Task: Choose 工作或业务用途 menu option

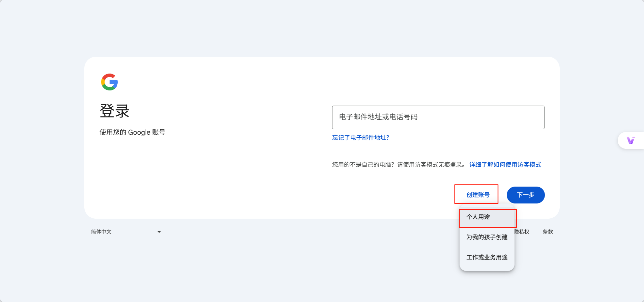Action: pyautogui.click(x=487, y=257)
